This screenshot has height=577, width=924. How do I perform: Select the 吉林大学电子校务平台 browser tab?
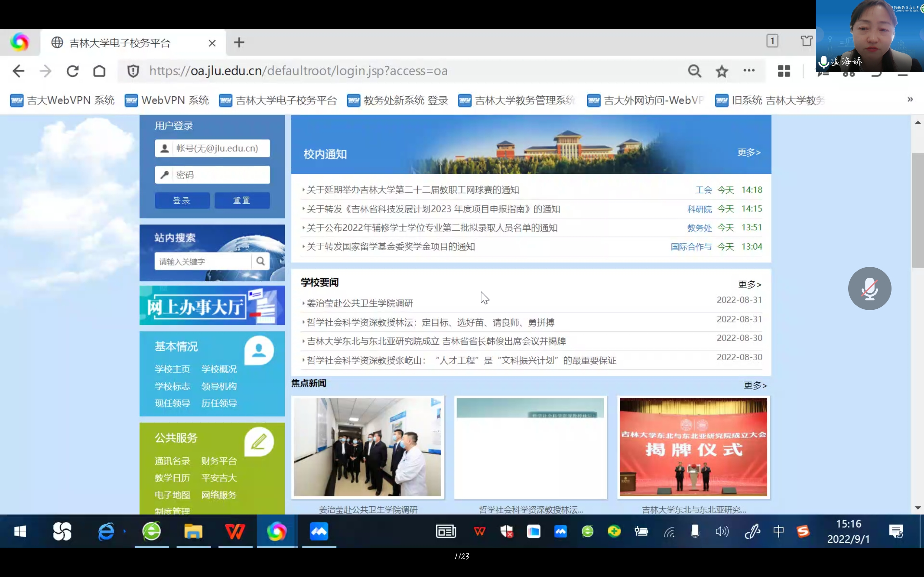[120, 43]
